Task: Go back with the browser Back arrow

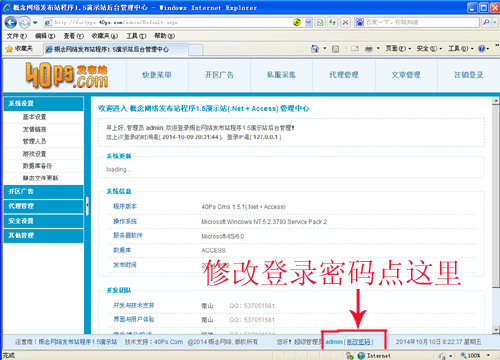Action: (11, 23)
